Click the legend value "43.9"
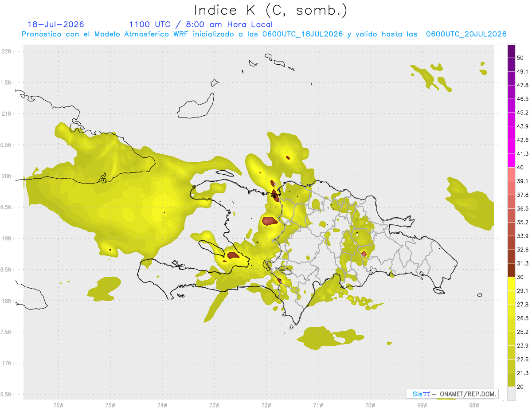 point(523,126)
